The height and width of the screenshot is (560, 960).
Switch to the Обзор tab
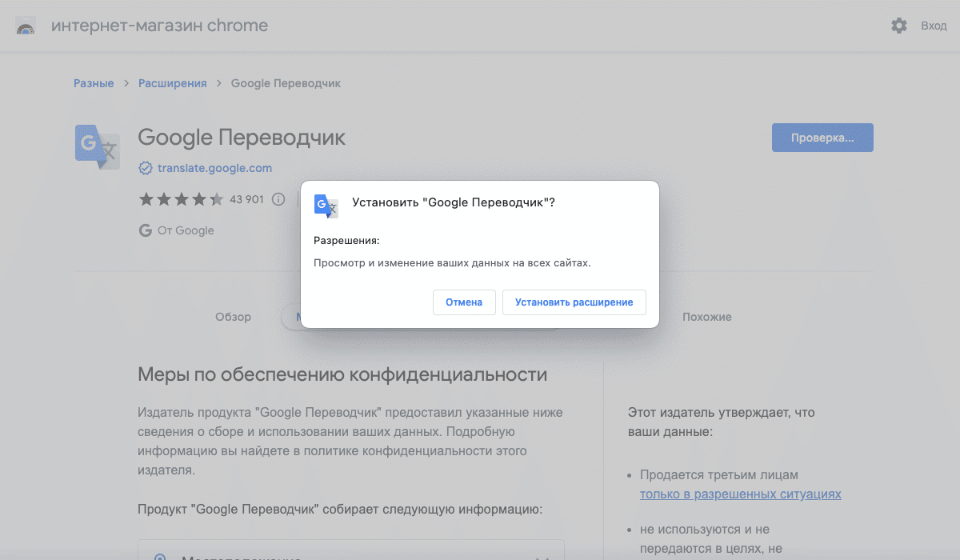pyautogui.click(x=233, y=317)
